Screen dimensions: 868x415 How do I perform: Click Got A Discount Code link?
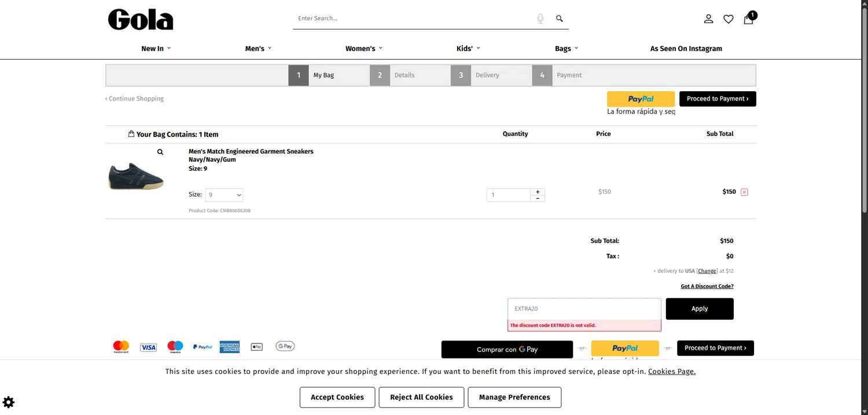(707, 287)
